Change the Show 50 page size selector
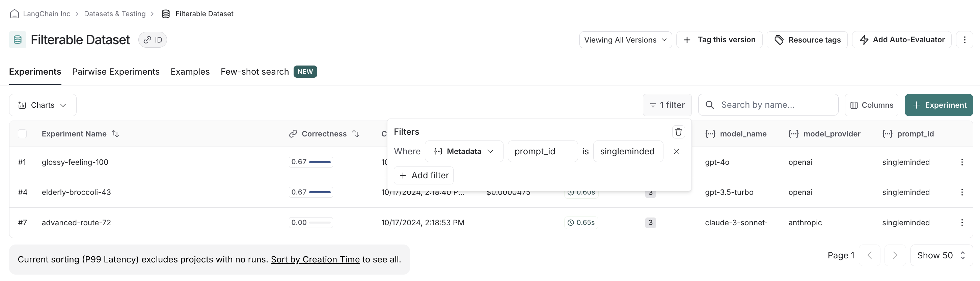 coord(941,255)
